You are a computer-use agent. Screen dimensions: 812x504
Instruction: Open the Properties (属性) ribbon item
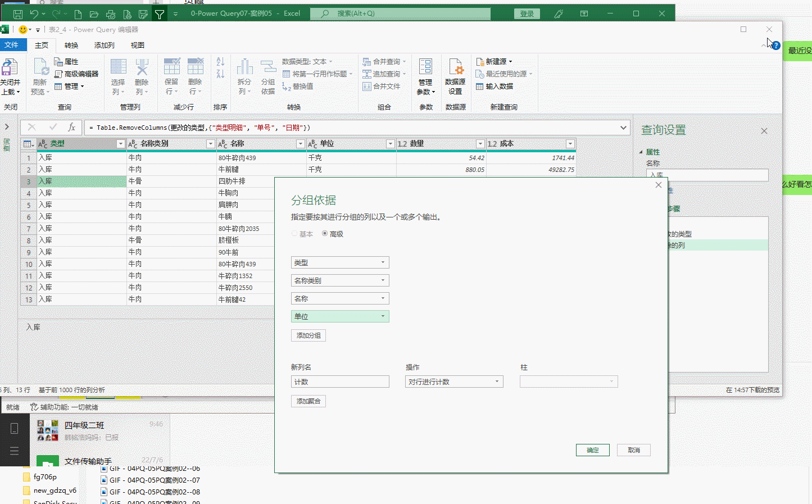(66, 62)
